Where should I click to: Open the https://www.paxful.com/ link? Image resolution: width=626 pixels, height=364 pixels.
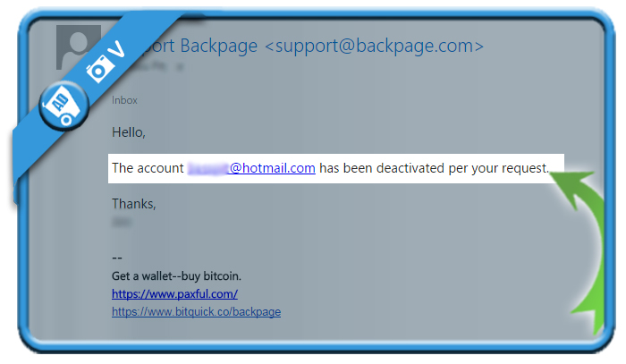[174, 293]
